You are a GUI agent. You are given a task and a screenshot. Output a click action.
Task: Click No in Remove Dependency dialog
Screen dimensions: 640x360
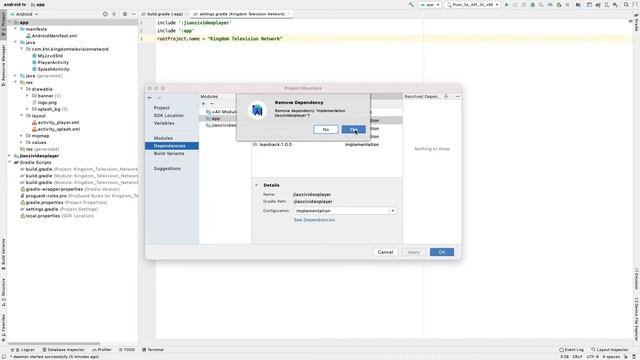click(x=326, y=129)
